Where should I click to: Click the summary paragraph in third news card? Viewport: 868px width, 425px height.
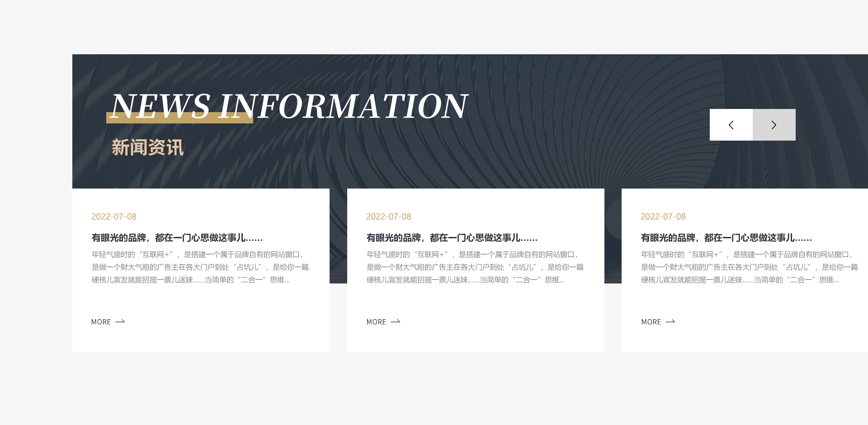[x=749, y=267]
